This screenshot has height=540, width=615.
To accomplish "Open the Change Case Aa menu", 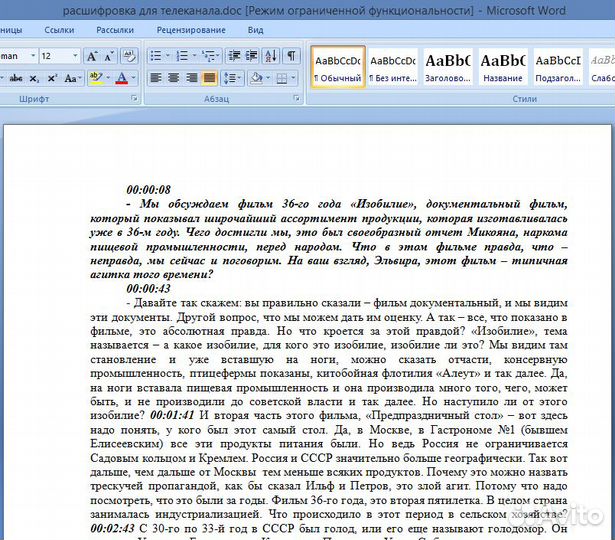I will click(72, 78).
